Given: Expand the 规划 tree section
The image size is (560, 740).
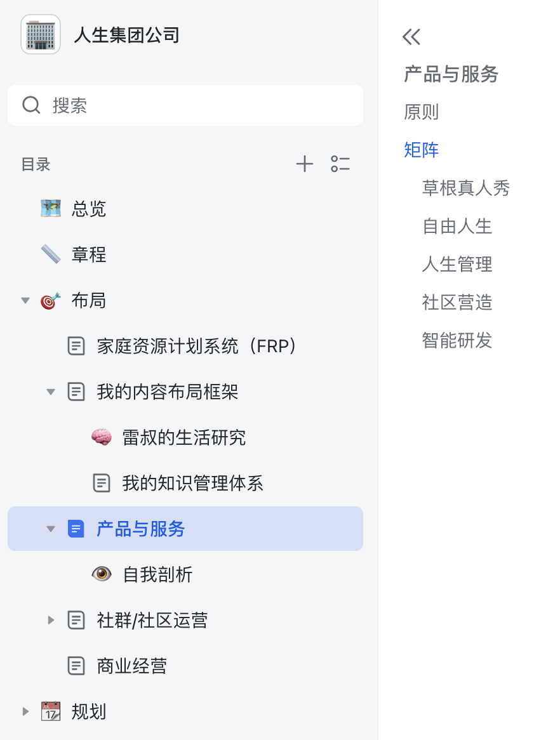Looking at the screenshot, I should tap(25, 711).
